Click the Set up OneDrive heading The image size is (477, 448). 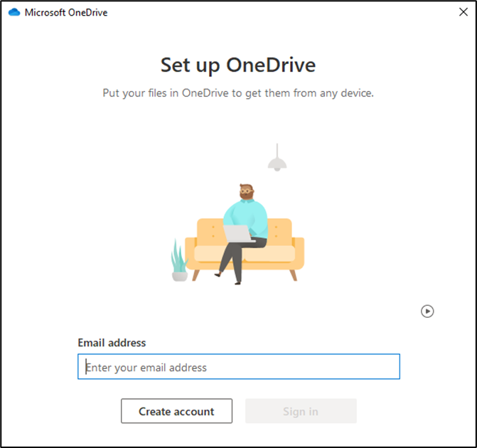point(238,65)
